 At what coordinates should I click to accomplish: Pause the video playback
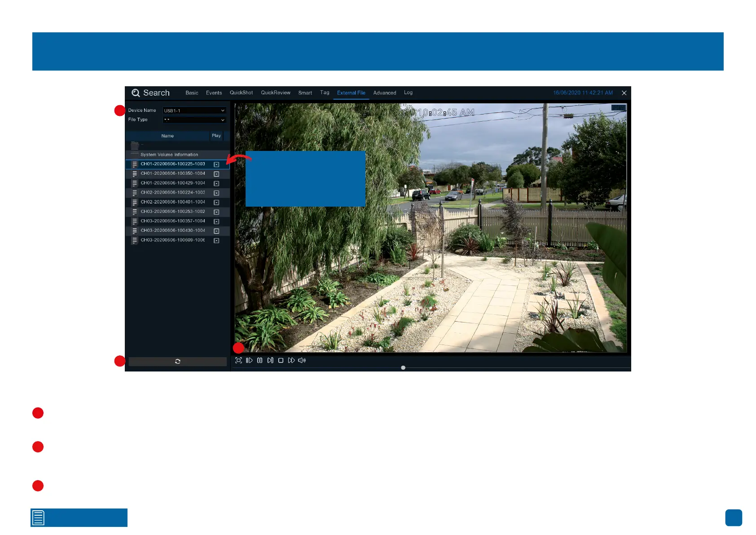point(259,360)
